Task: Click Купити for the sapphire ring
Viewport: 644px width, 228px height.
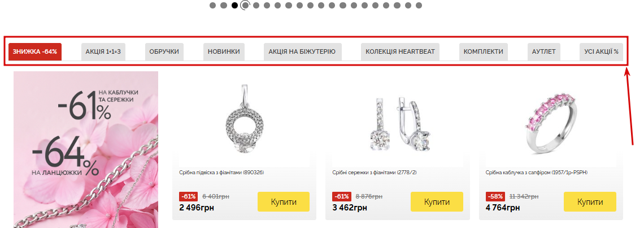Action: point(590,201)
